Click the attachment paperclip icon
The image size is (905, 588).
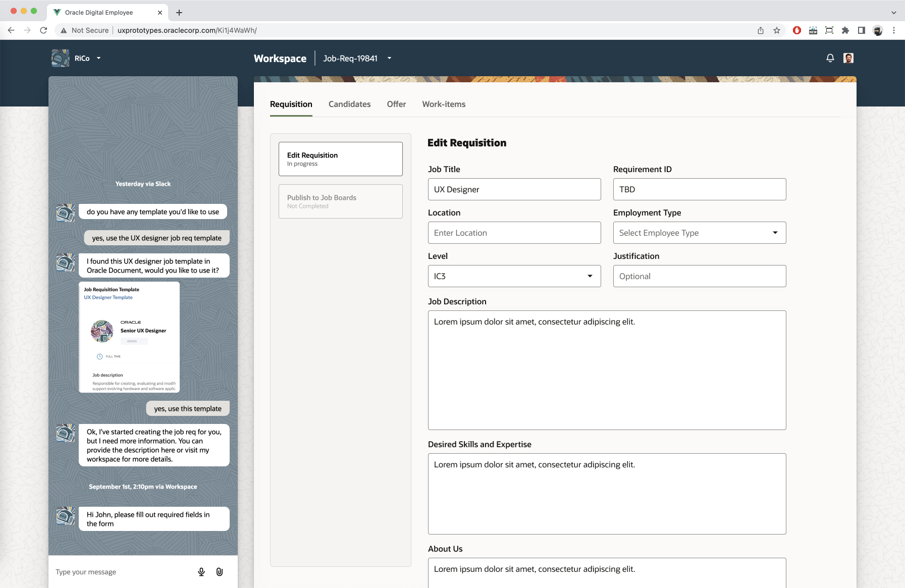(220, 572)
